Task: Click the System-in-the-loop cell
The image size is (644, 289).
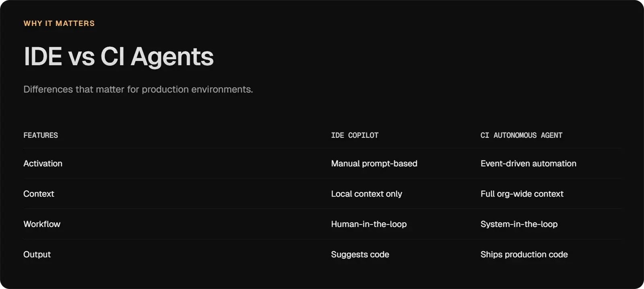Action: [x=519, y=224]
